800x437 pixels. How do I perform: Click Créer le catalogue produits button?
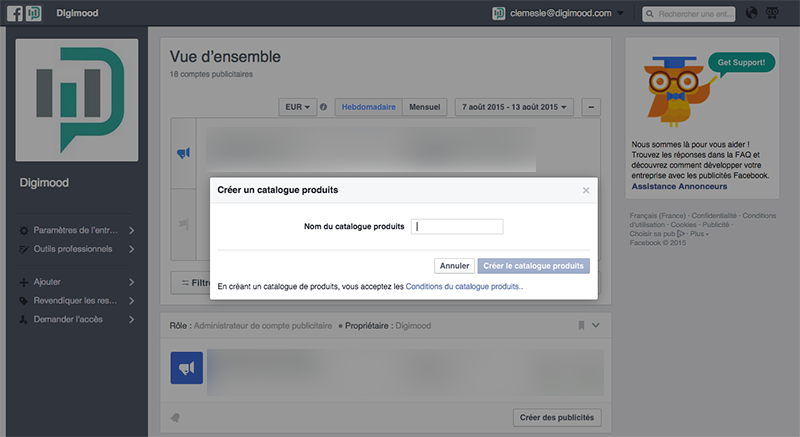click(534, 266)
